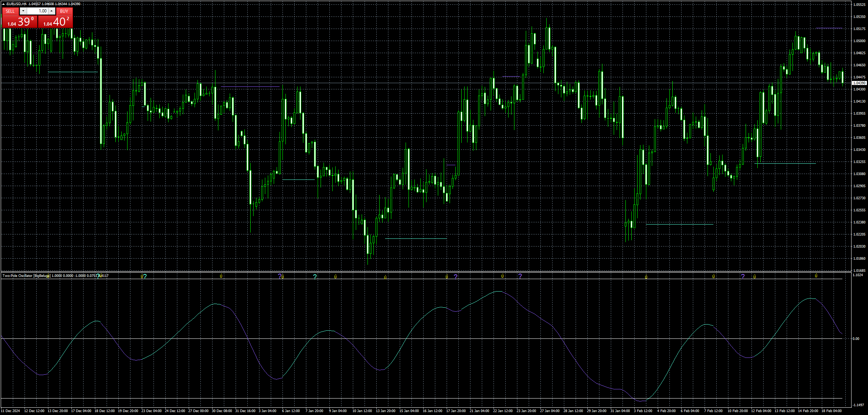Click the 3 Feb 12:00 time label
The width and height of the screenshot is (868, 415).
coord(643,411)
